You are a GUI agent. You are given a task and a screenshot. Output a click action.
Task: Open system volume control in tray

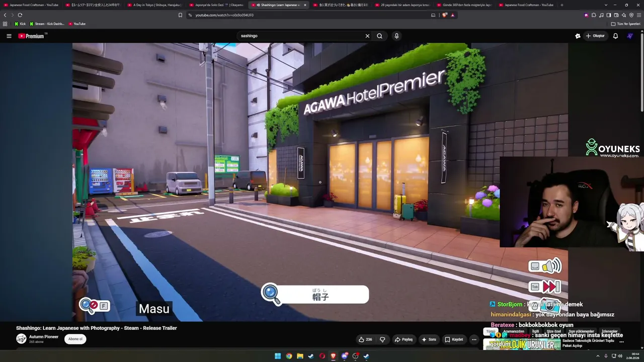[620, 356]
